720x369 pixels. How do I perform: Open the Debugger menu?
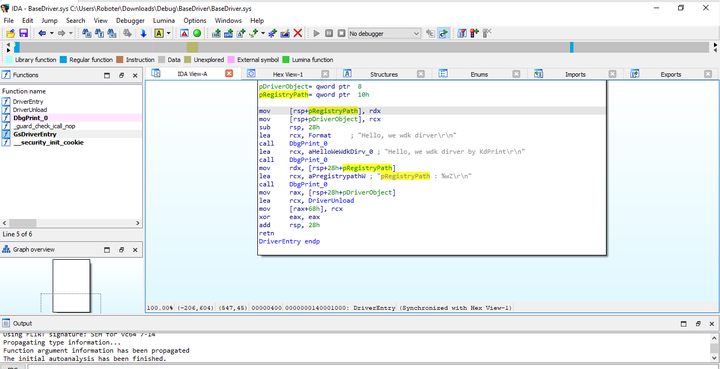(130, 21)
